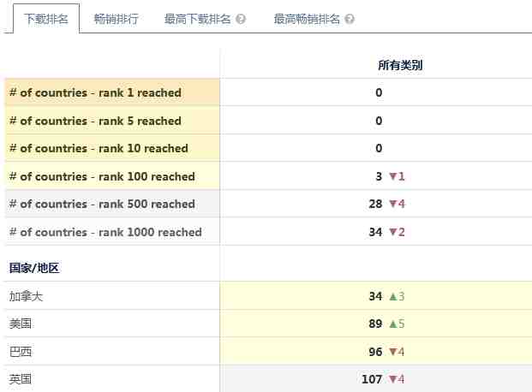This screenshot has height=392, width=532.
Task: Click the green up arrow for 加拿大
Action: [393, 297]
